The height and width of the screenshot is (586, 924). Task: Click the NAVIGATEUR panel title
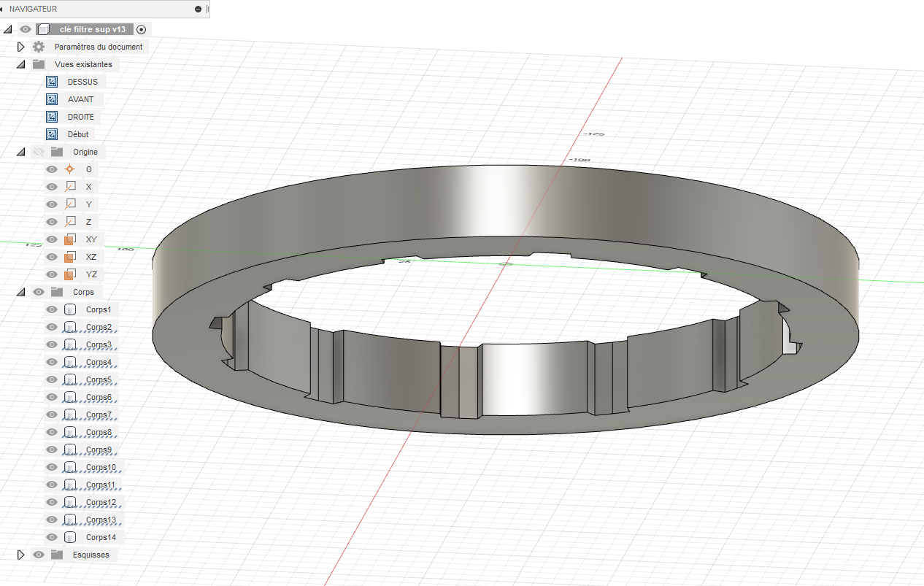pos(33,9)
